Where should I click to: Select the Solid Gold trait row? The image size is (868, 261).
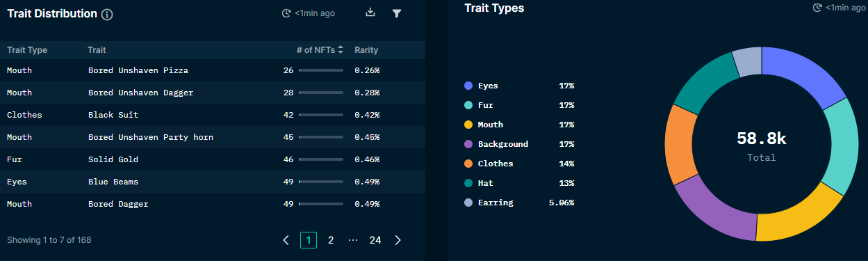pos(213,159)
